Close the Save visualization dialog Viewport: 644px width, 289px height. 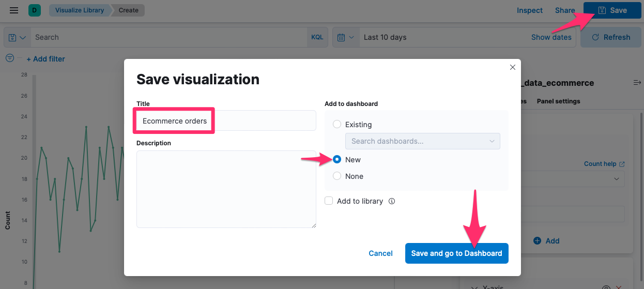point(513,67)
